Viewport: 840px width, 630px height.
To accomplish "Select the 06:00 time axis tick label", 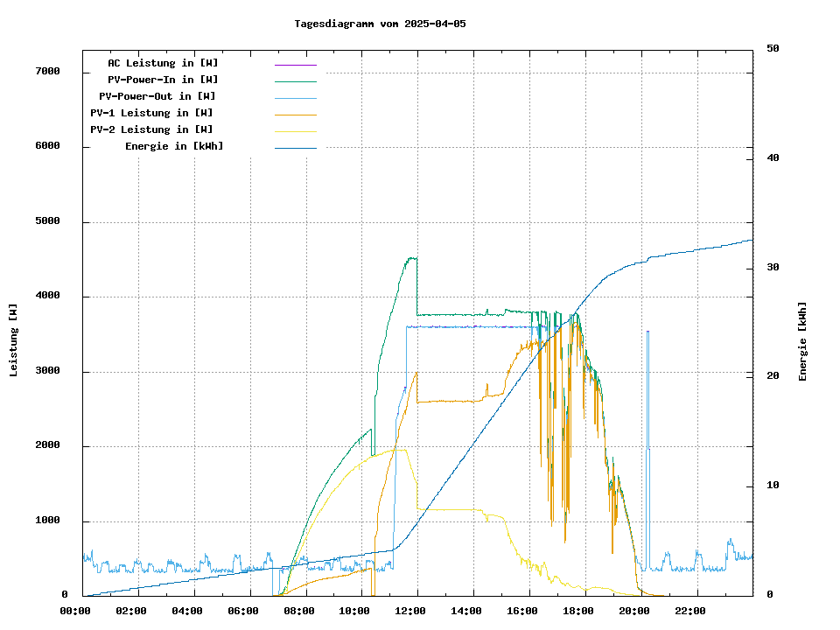I will point(242,611).
